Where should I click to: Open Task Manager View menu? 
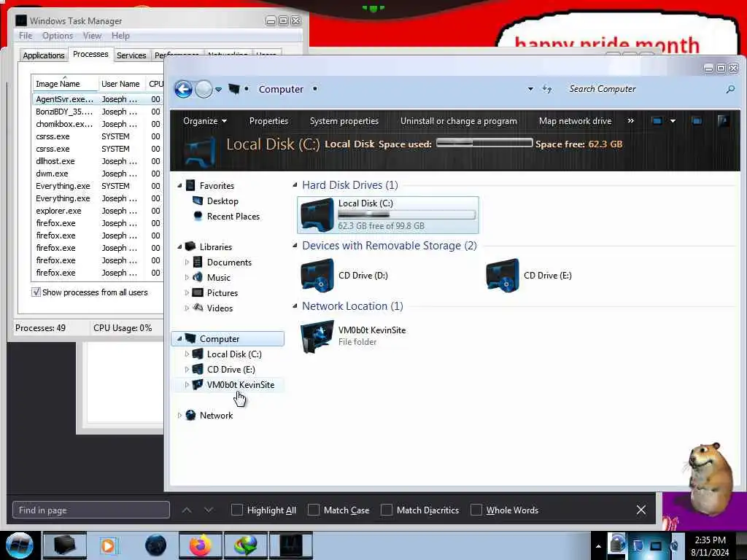coord(92,36)
